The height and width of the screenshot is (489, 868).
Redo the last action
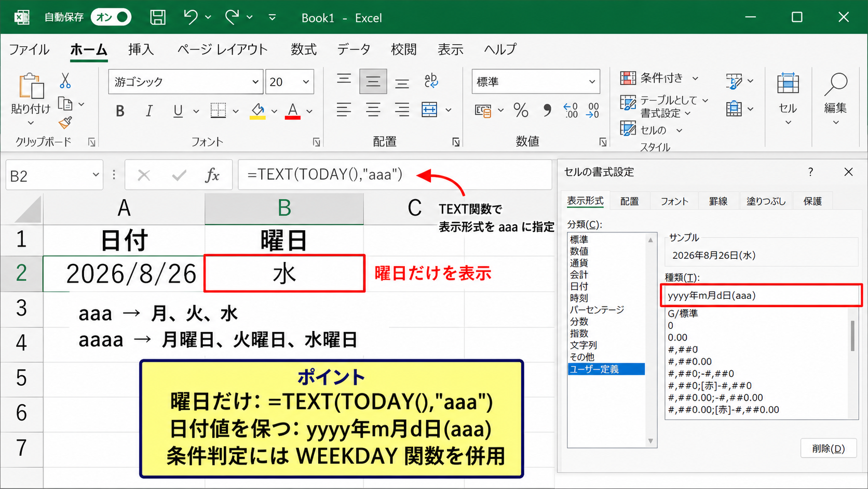(232, 17)
